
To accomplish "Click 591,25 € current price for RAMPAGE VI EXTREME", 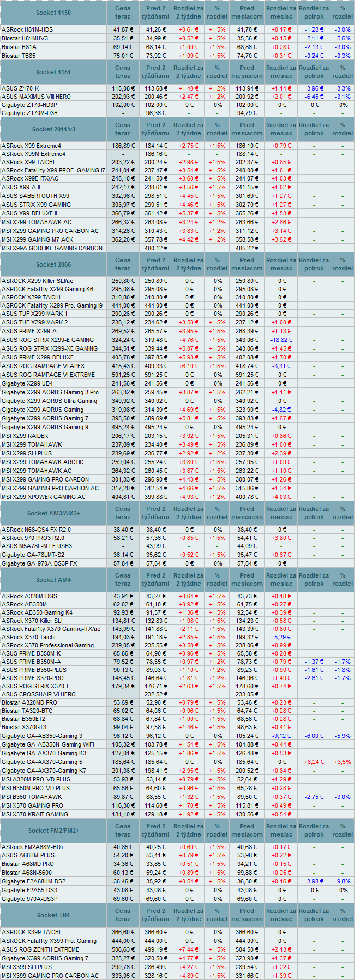I will [123, 375].
